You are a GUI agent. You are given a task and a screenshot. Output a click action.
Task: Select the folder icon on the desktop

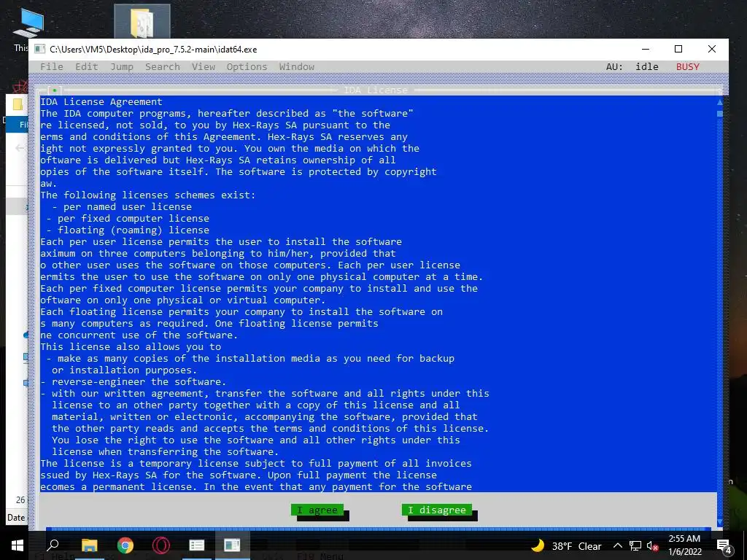(142, 21)
